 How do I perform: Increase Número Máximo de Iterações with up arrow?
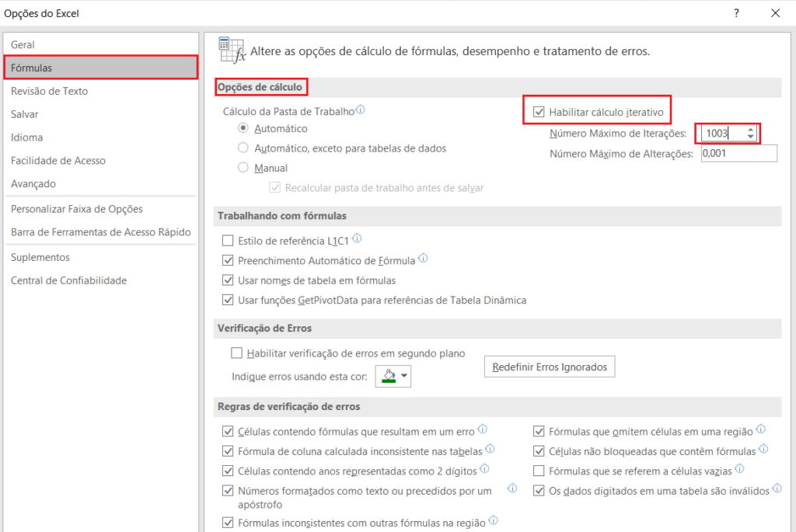(752, 129)
